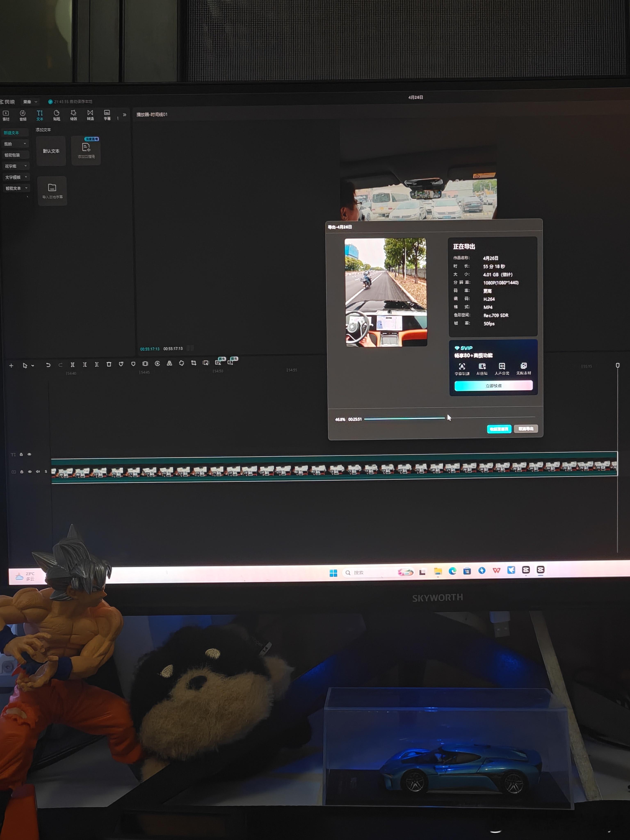Screen dimensions: 630x840
Task: Click the 取消导出 cancel export button
Action: pyautogui.click(x=526, y=429)
